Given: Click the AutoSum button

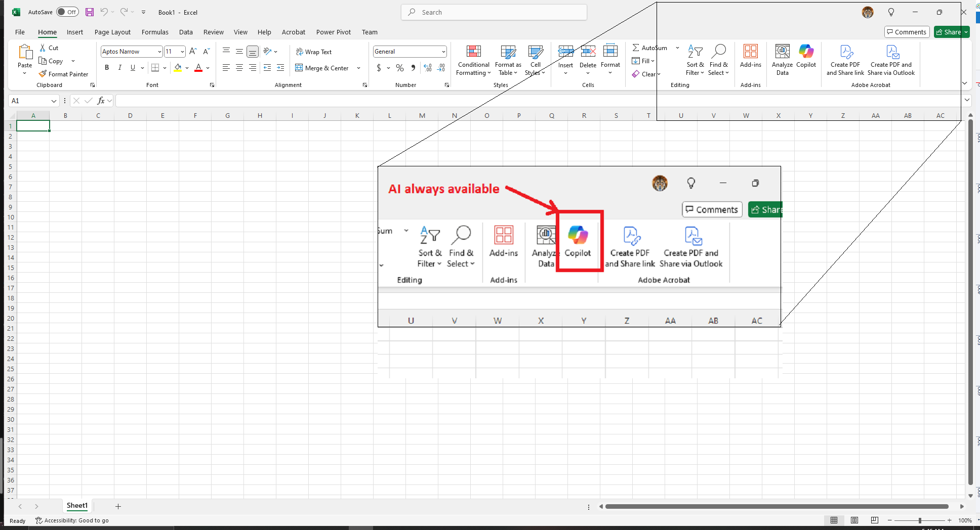Looking at the screenshot, I should [x=650, y=48].
